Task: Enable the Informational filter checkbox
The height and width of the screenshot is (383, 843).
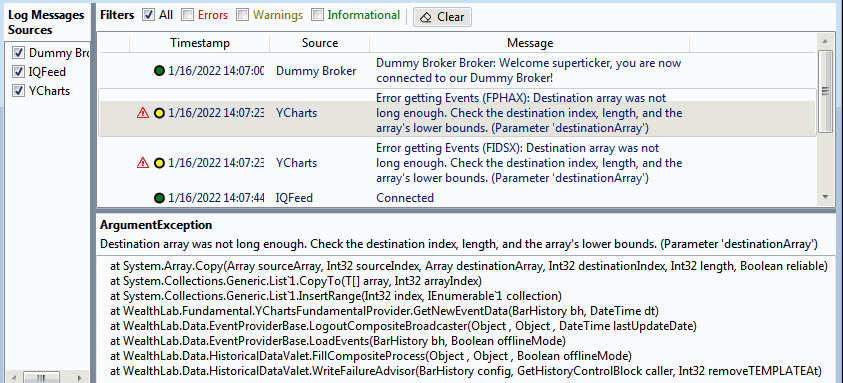Action: (x=318, y=15)
